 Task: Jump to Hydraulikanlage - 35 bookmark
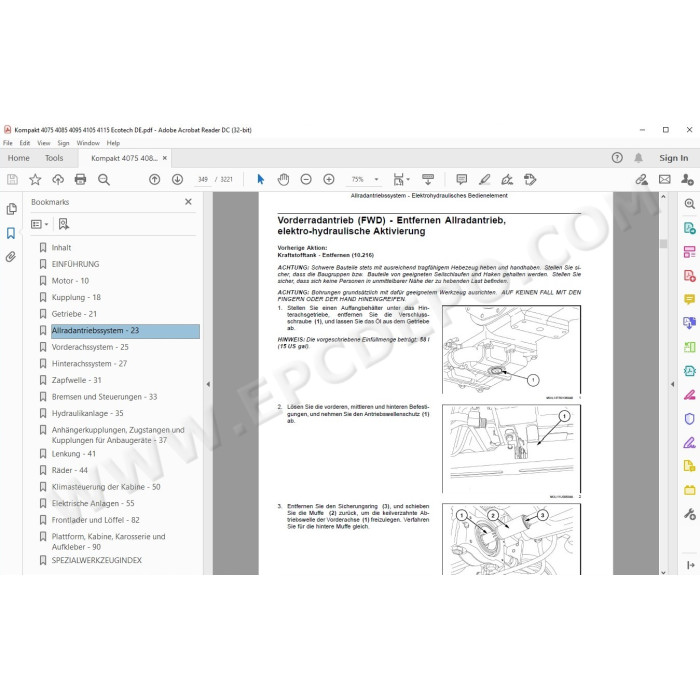coord(88,413)
